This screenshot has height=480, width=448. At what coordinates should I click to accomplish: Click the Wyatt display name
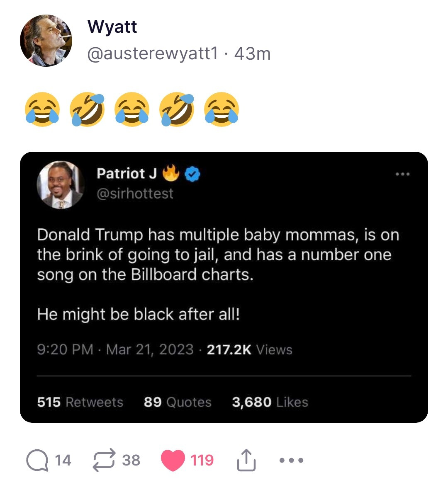click(112, 27)
